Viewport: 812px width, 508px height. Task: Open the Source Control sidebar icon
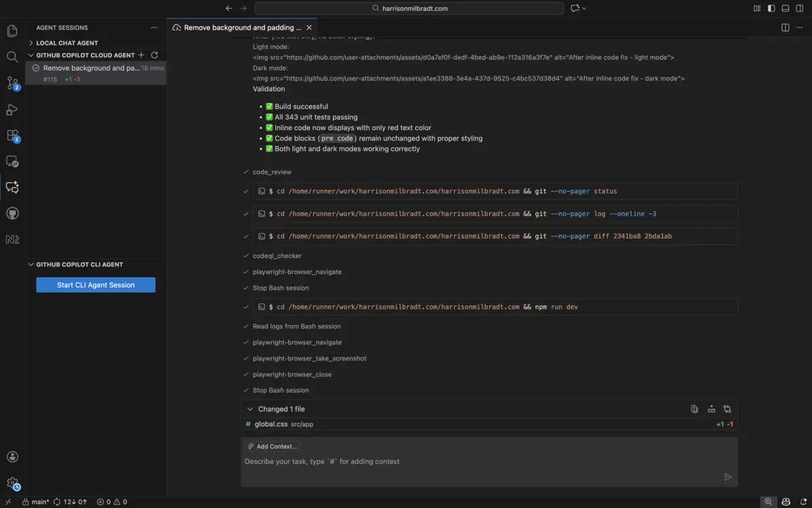pos(12,83)
